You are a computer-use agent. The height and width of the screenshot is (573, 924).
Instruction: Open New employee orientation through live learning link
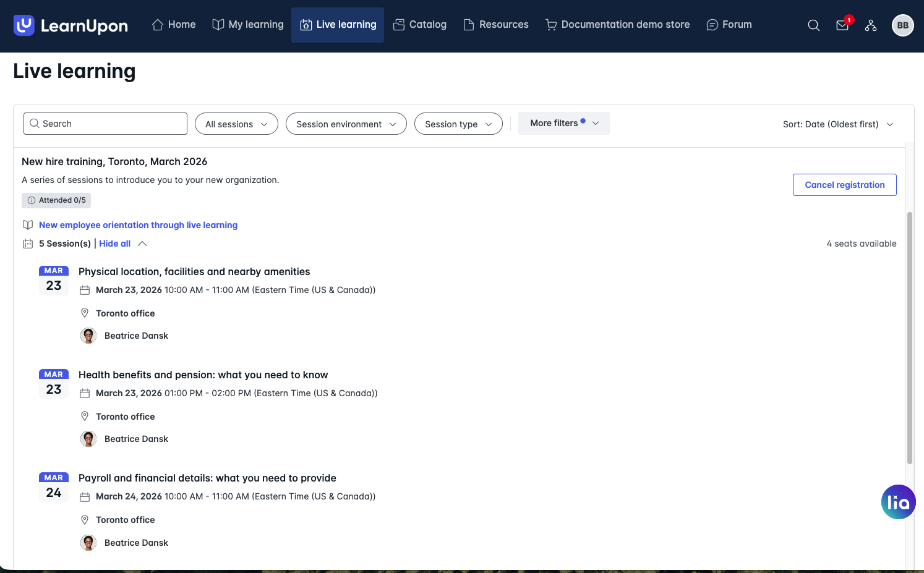138,225
